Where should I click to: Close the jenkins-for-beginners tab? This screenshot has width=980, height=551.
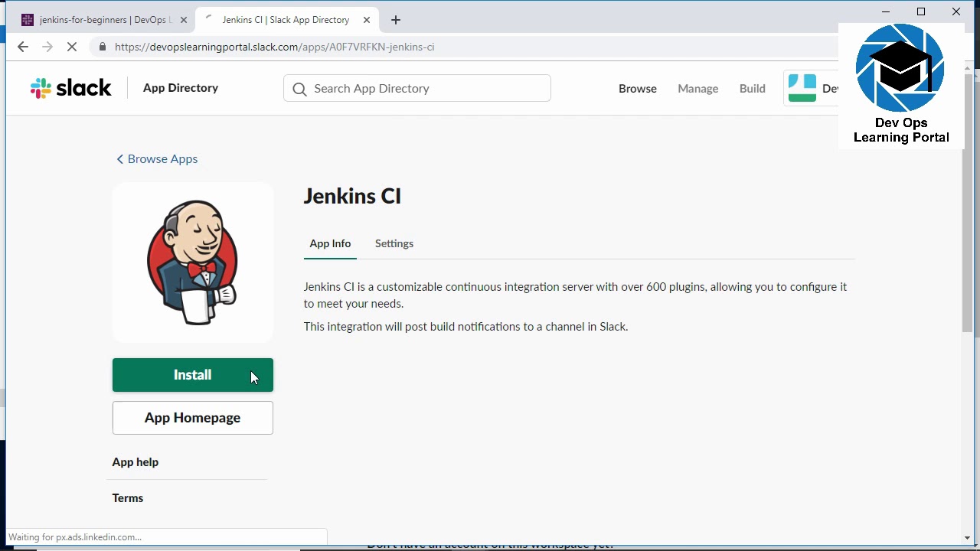(183, 20)
